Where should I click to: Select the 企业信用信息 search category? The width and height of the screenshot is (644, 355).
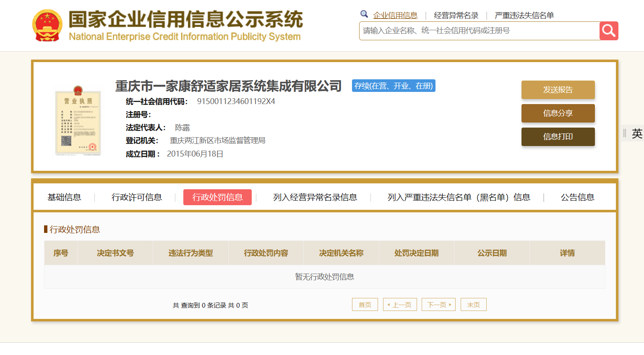coord(395,16)
